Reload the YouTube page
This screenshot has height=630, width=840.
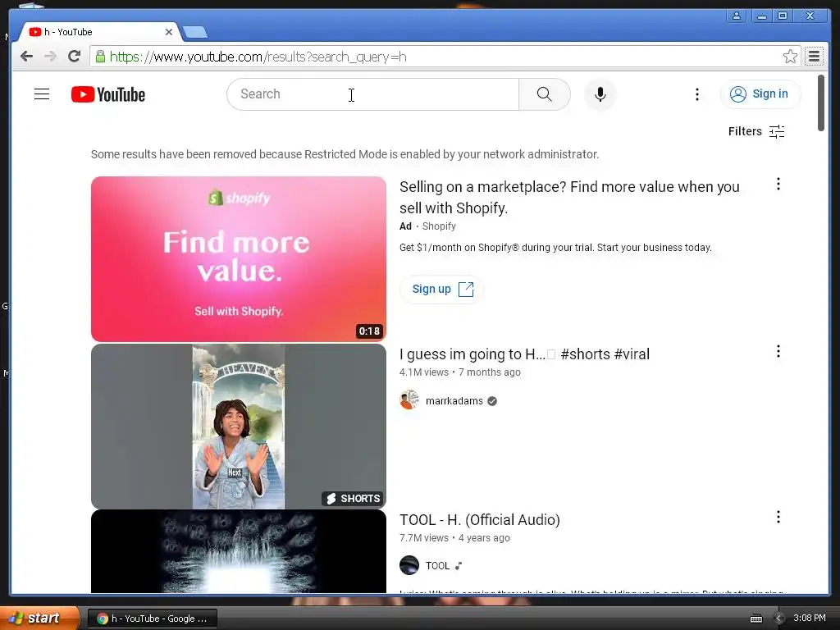pyautogui.click(x=75, y=57)
